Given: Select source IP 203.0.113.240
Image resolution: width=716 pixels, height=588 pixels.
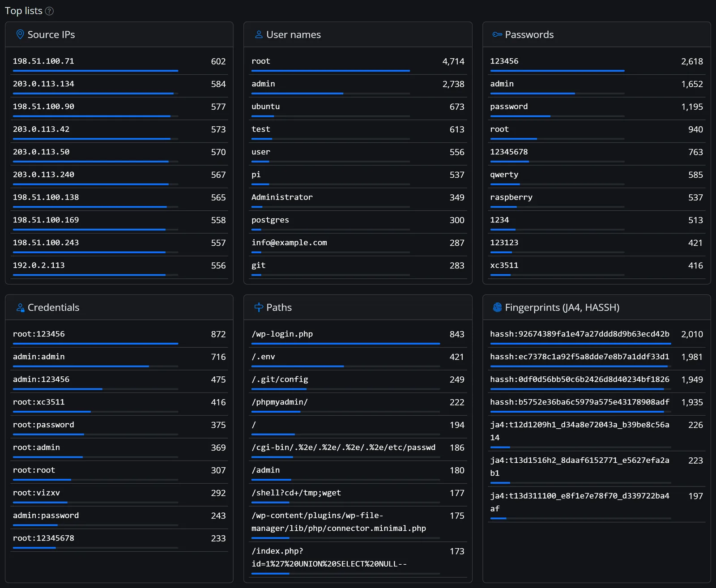Looking at the screenshot, I should point(119,177).
